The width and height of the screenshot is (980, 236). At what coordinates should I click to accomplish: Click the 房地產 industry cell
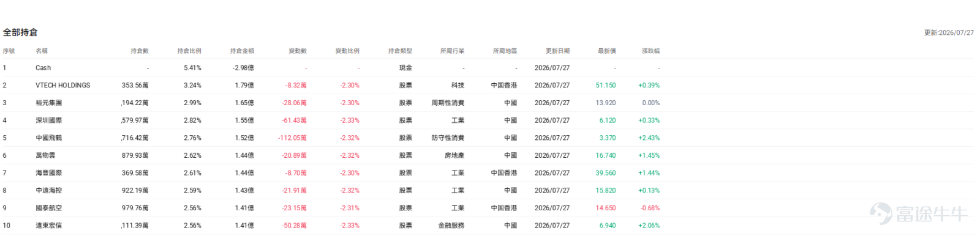tap(454, 155)
